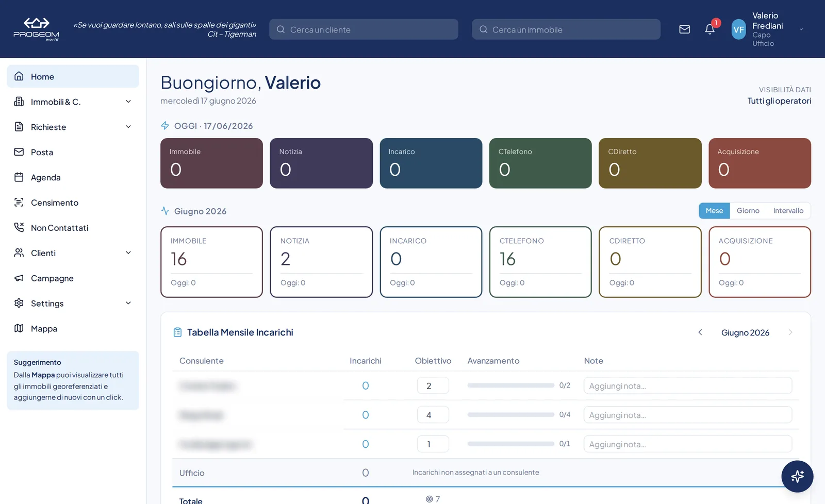Focus the Cerca un immobile search field
Viewport: 825px width, 504px height.
click(x=566, y=29)
